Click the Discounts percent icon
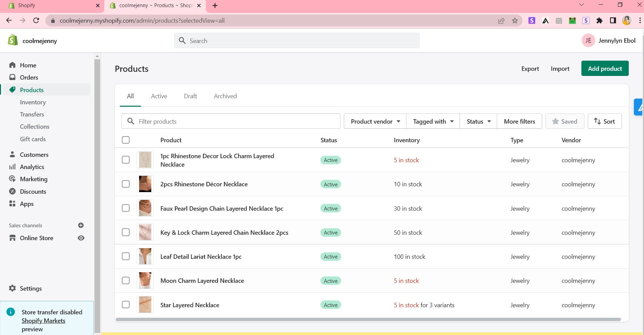The image size is (644, 335). click(13, 191)
